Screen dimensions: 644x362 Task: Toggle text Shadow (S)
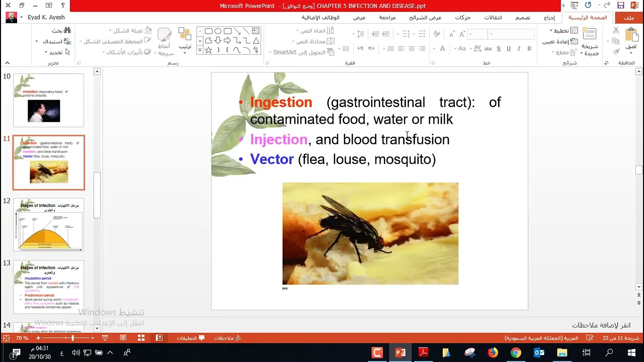tap(499, 49)
